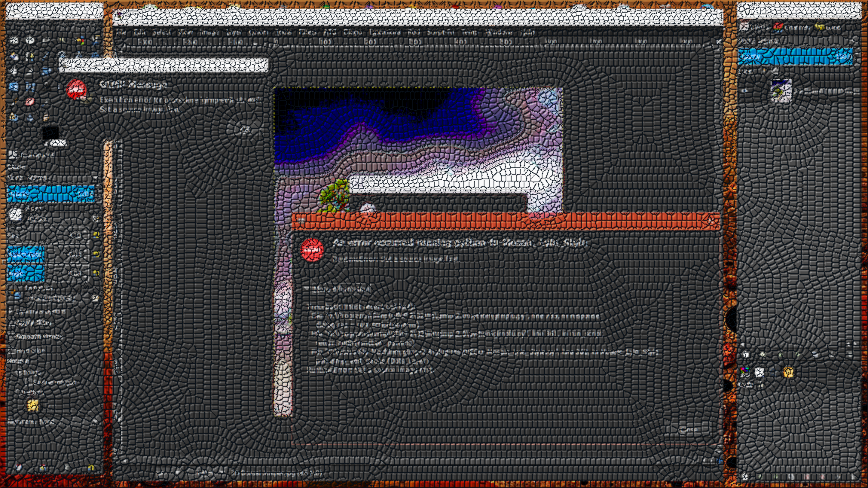Open the Edit menu

point(139,33)
